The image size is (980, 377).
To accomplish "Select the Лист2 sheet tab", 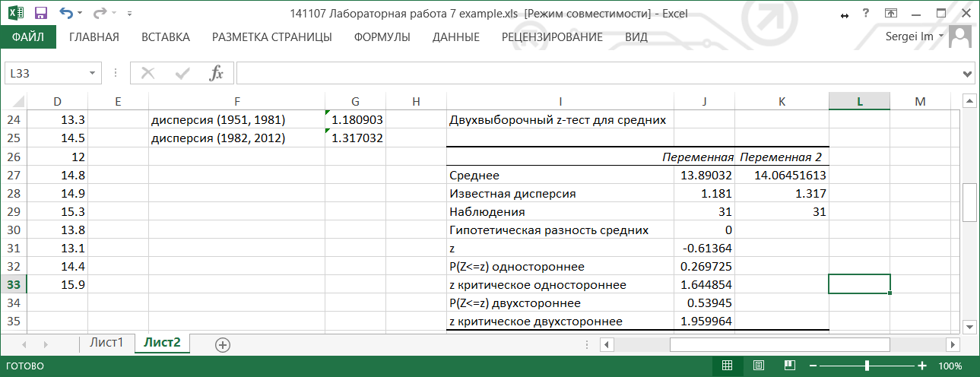I will (162, 343).
